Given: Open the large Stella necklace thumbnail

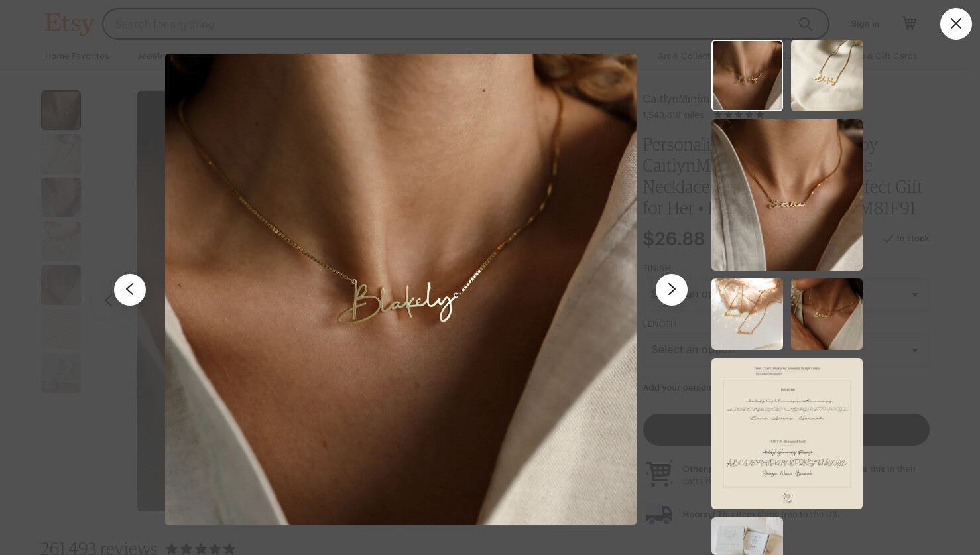Looking at the screenshot, I should point(787,195).
